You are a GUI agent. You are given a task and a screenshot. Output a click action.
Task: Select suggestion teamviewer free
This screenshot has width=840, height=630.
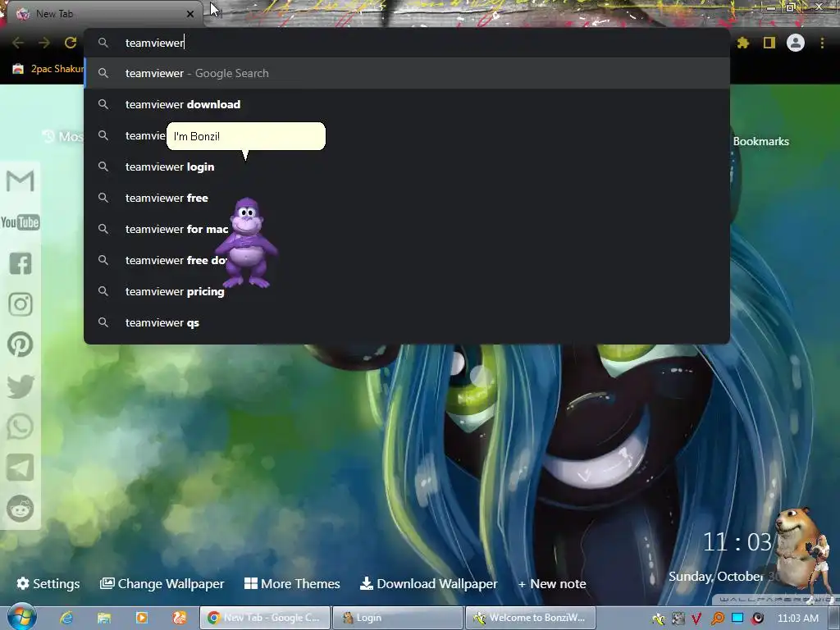(407, 198)
